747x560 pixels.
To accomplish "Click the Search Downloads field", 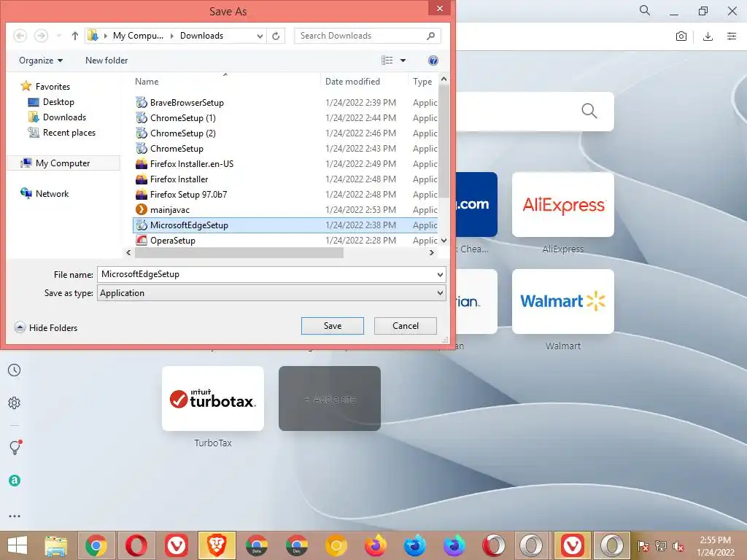I will [x=368, y=36].
